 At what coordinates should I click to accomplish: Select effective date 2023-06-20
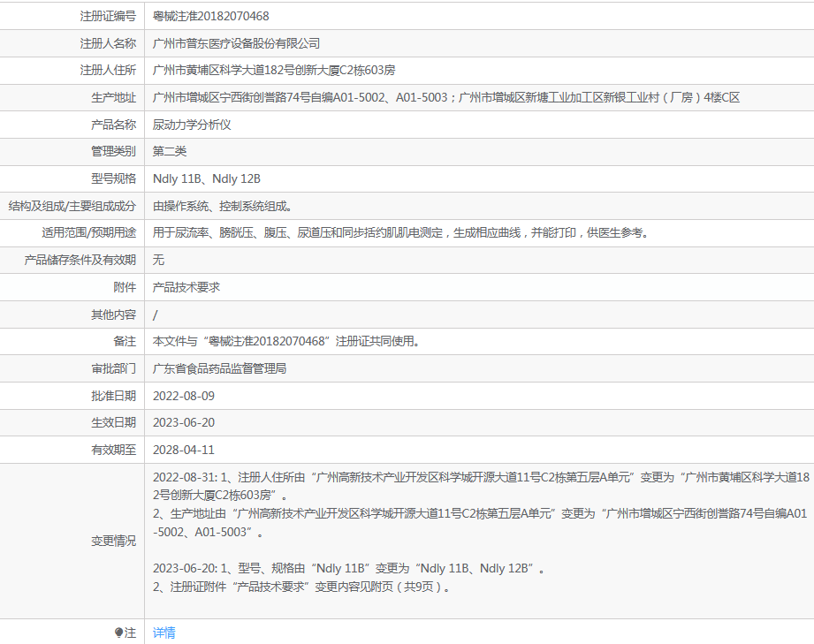pyautogui.click(x=184, y=422)
